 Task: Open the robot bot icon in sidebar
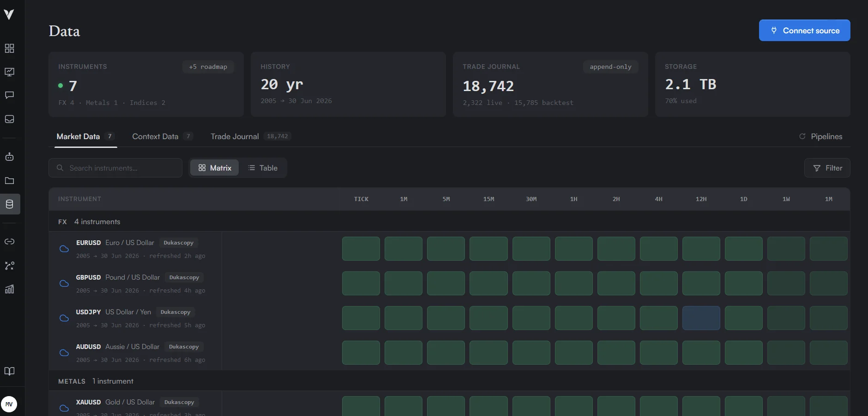coord(9,157)
